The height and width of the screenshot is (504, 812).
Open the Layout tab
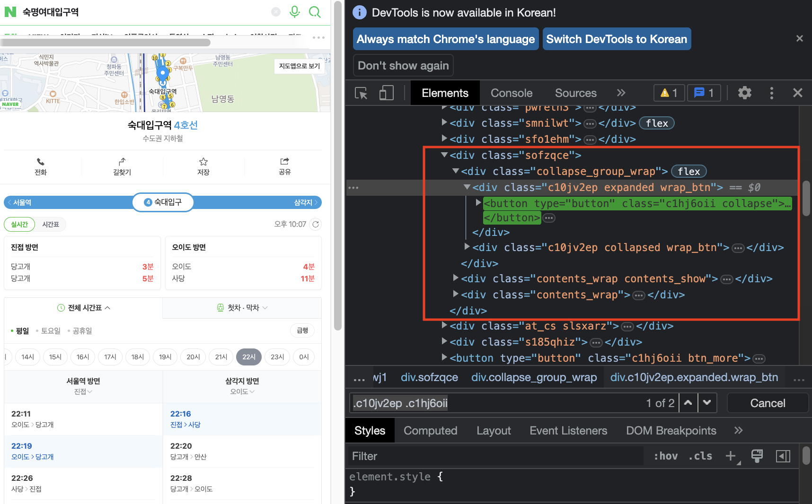pyautogui.click(x=494, y=431)
